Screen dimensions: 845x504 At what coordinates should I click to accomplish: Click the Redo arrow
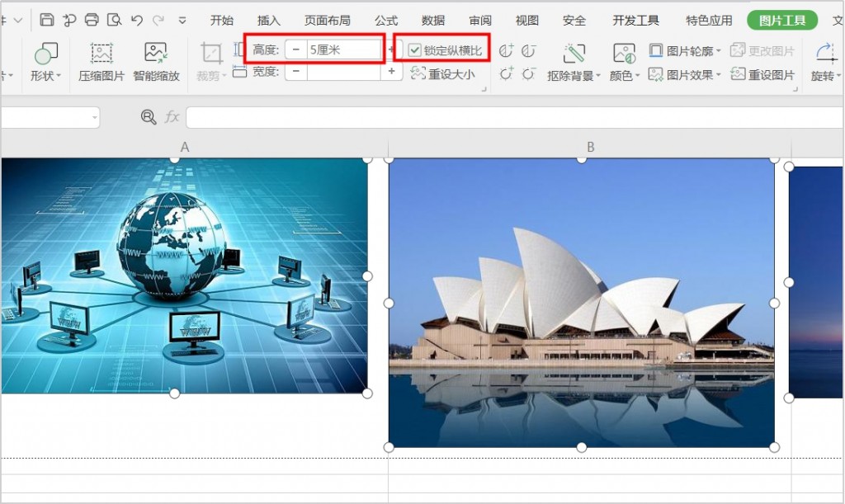pos(158,21)
